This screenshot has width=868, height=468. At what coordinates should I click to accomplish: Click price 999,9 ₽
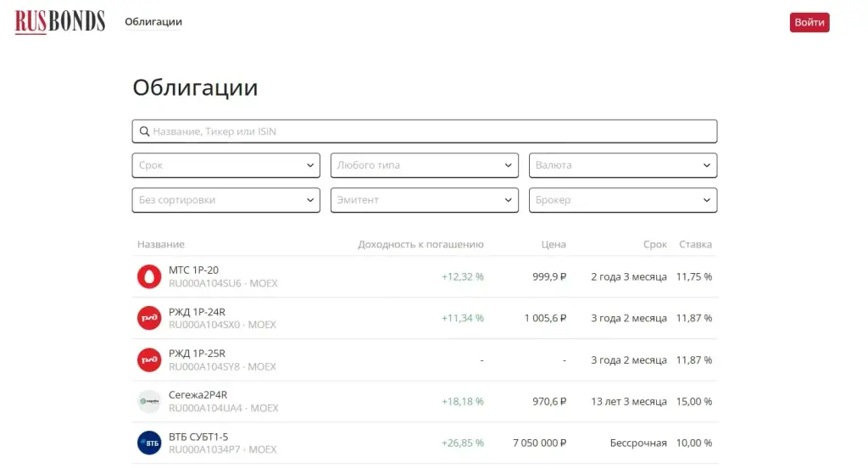click(549, 276)
